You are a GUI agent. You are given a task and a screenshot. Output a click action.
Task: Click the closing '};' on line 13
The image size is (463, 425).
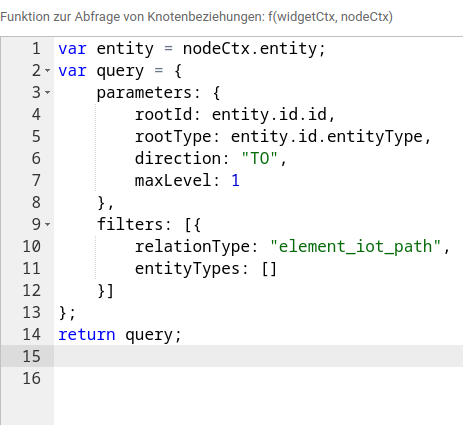pyautogui.click(x=67, y=313)
